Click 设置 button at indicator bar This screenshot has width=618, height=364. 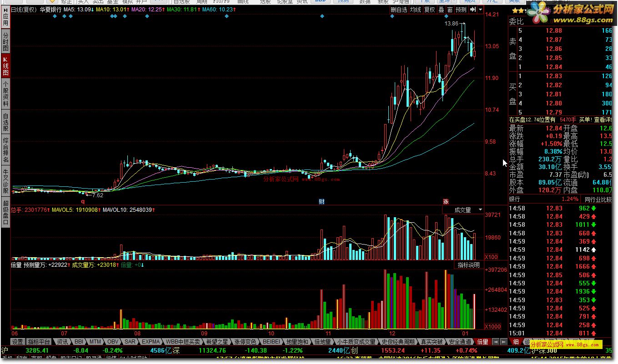[x=18, y=342]
